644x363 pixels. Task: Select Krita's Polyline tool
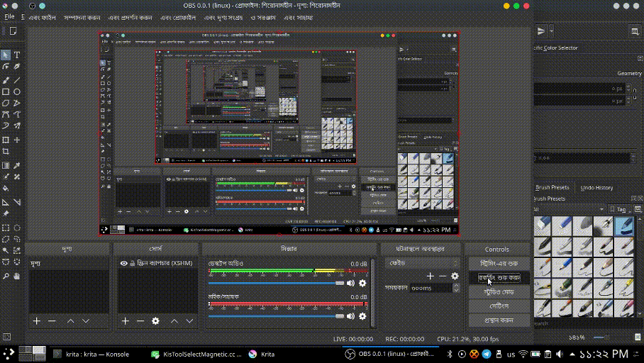tap(17, 103)
